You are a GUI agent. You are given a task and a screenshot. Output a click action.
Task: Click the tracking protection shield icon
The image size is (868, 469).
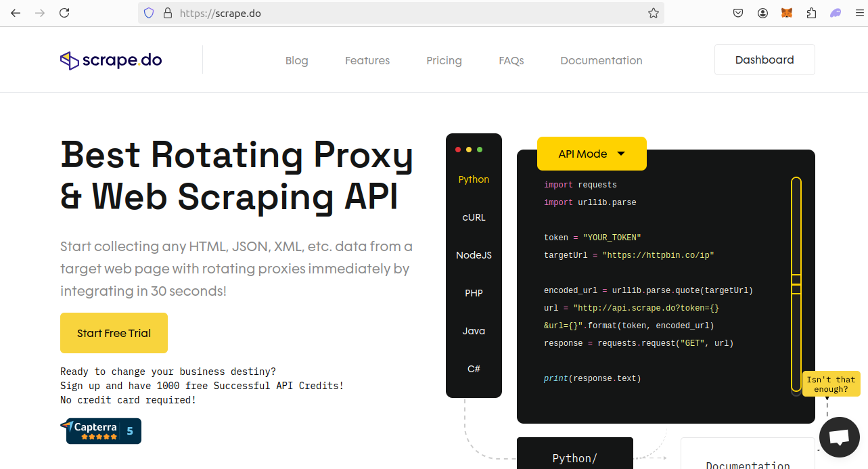tap(149, 13)
